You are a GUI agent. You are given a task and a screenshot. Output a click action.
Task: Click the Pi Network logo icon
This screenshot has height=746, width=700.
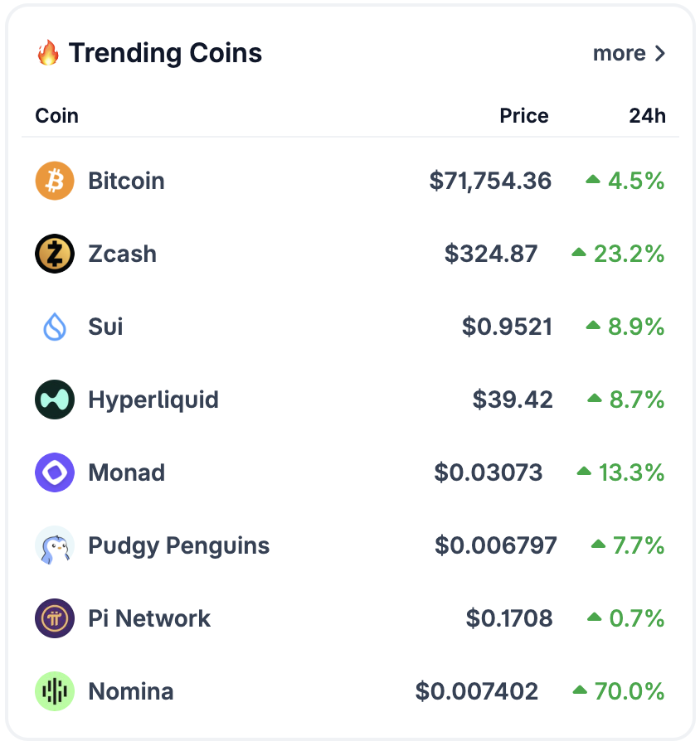pyautogui.click(x=55, y=618)
